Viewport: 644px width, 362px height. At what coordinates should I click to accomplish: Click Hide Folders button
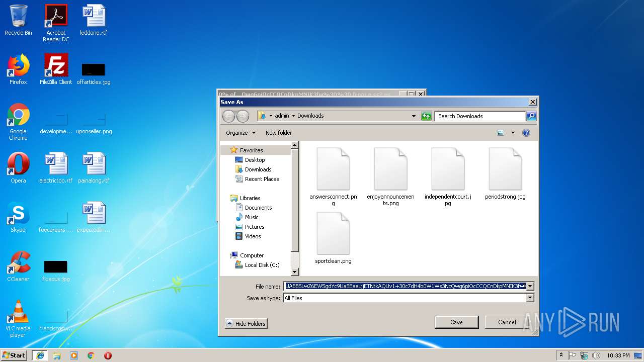[246, 324]
